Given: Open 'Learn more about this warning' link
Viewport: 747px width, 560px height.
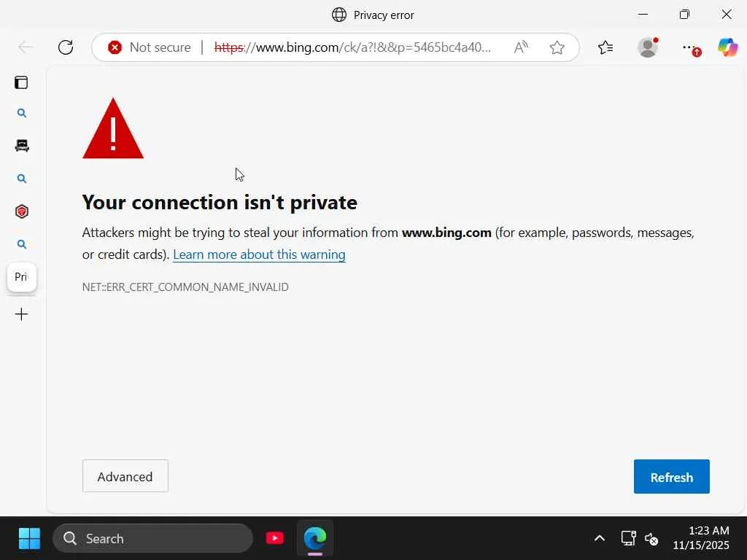Looking at the screenshot, I should click(x=259, y=254).
